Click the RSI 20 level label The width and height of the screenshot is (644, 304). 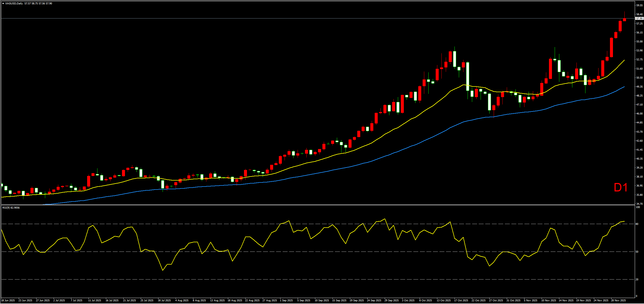click(x=637, y=280)
